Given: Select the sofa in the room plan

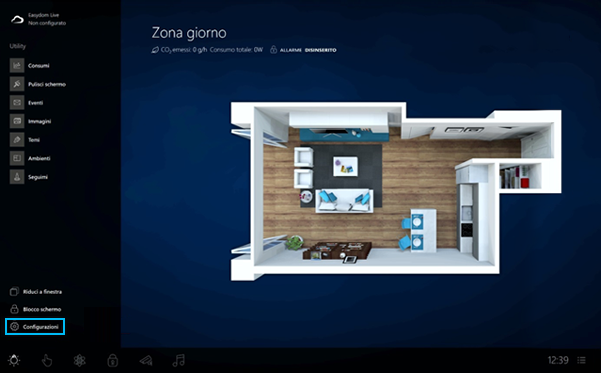Looking at the screenshot, I should pyautogui.click(x=344, y=200).
